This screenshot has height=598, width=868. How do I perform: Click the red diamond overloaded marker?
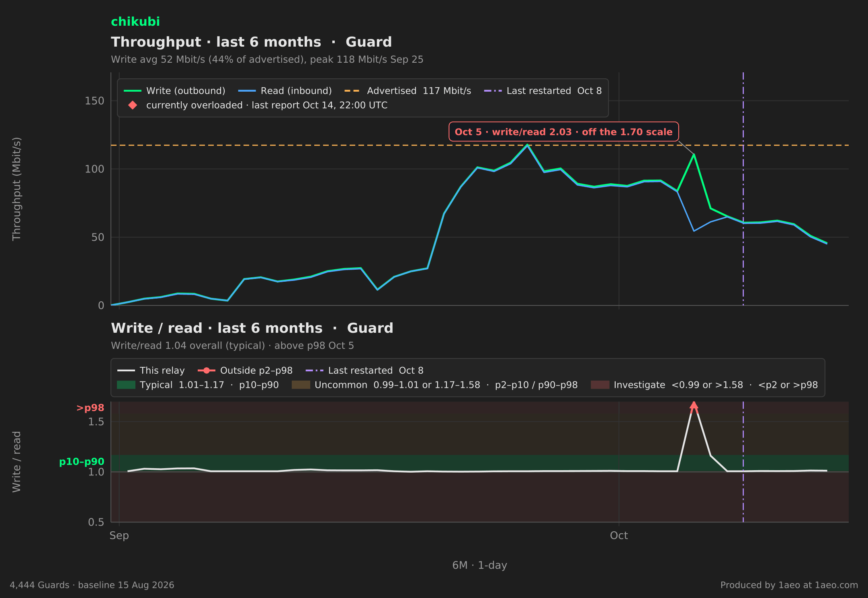pyautogui.click(x=133, y=105)
